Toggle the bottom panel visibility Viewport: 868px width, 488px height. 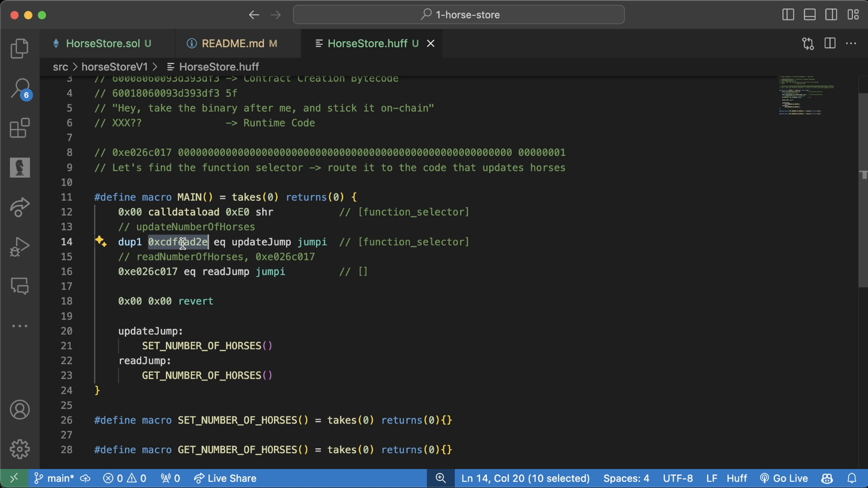point(809,14)
